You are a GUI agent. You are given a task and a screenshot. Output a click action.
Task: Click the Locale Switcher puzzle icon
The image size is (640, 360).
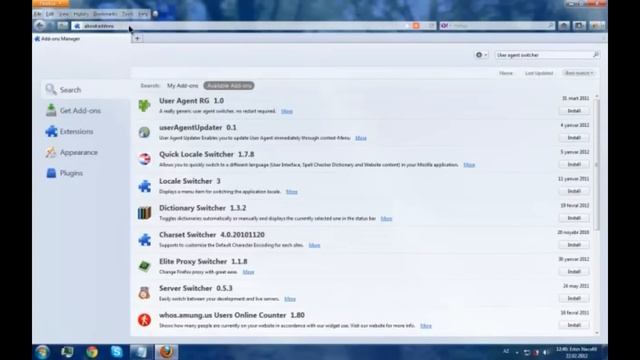tap(144, 186)
